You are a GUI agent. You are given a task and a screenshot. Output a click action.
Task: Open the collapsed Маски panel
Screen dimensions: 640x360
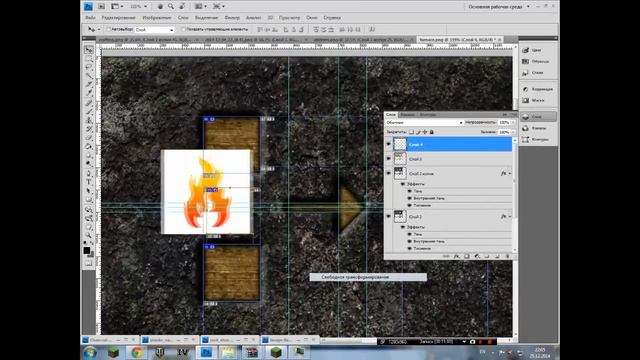(538, 100)
